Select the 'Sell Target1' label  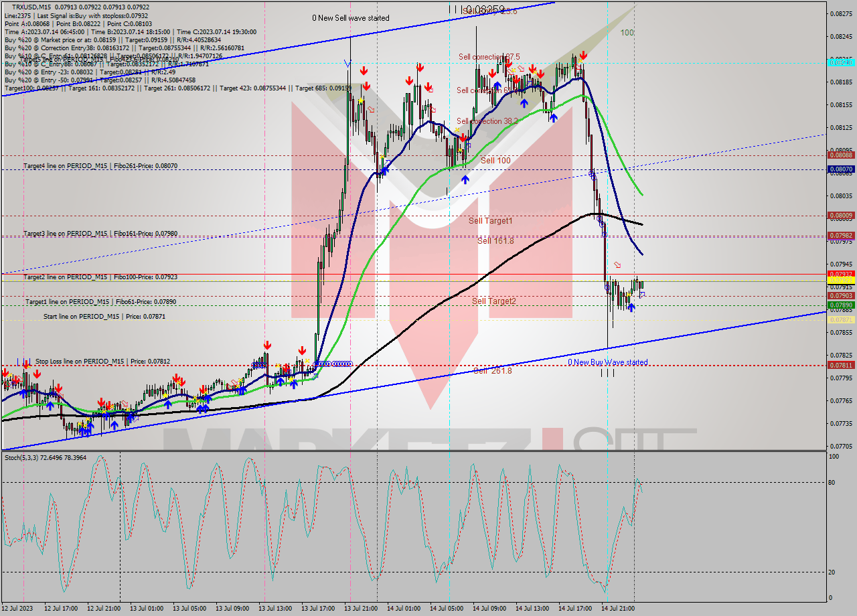(491, 220)
